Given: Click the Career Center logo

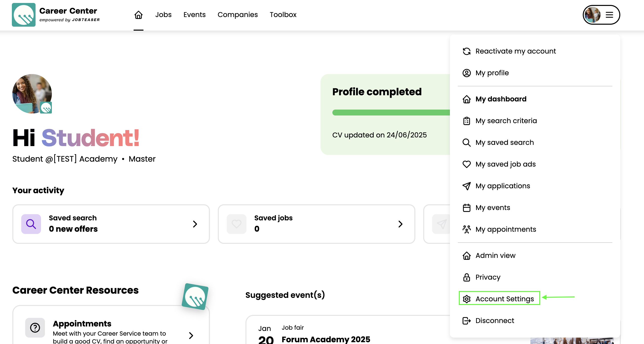Looking at the screenshot, I should tap(23, 15).
